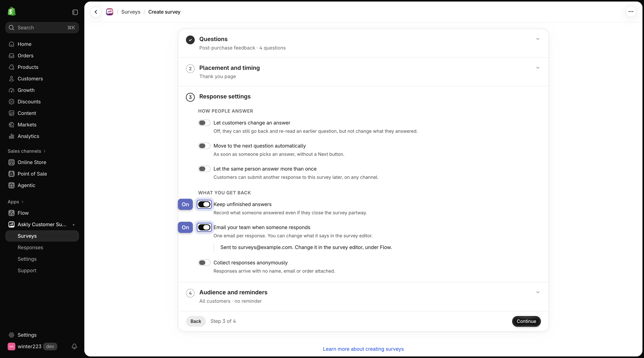The height and width of the screenshot is (358, 644).
Task: Click the Online Store storefront icon
Action: pos(11,162)
